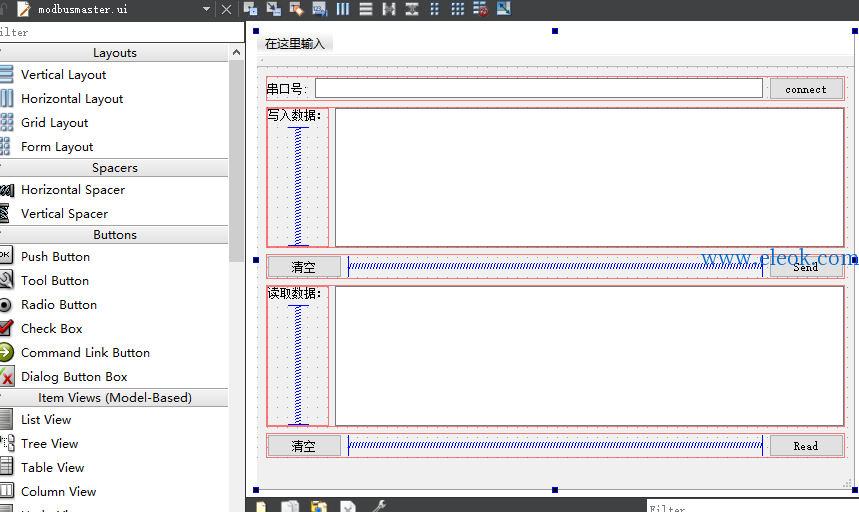The image size is (859, 512).
Task: Select the 读取数据 label
Action: point(294,294)
